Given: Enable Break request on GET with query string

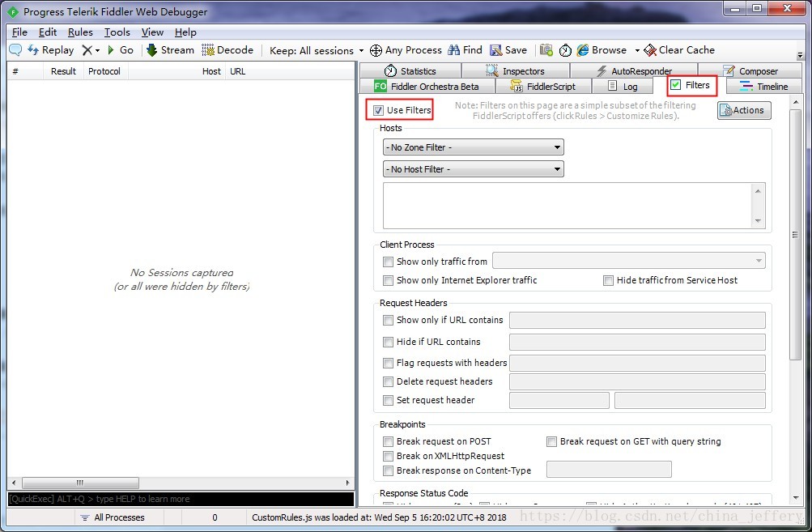Looking at the screenshot, I should [x=551, y=442].
